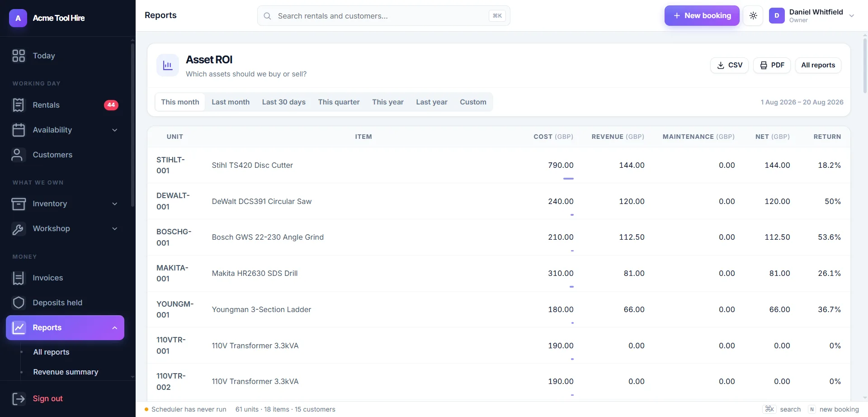Viewport: 868px width, 417px height.
Task: Click the Rentals receipt icon
Action: coord(19,105)
